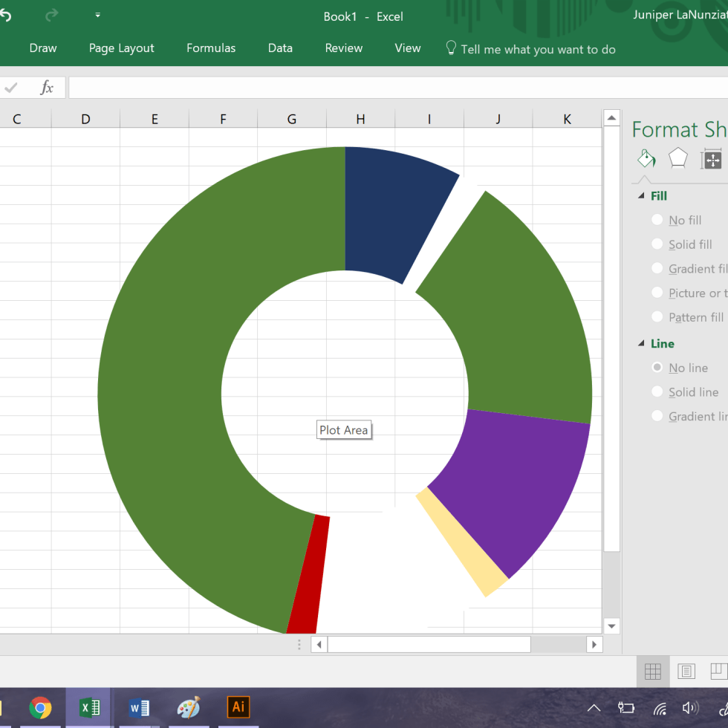Select the Solid fill radio button
The width and height of the screenshot is (728, 728).
657,244
